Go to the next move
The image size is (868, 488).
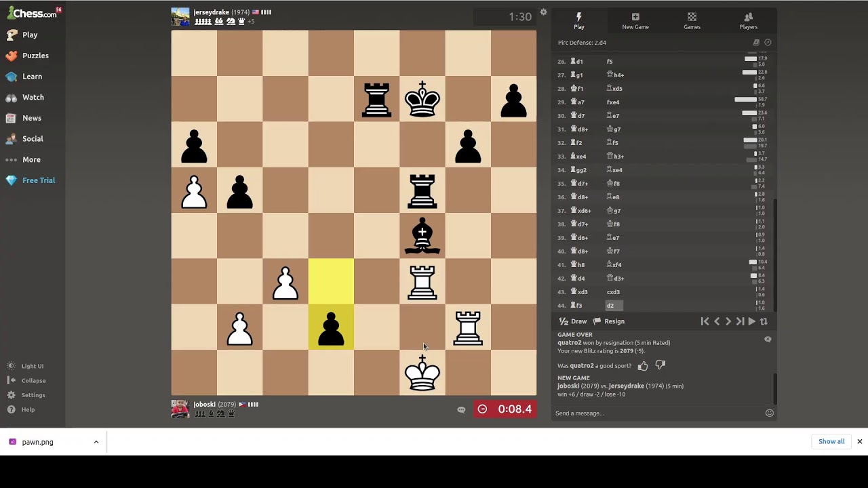[728, 321]
